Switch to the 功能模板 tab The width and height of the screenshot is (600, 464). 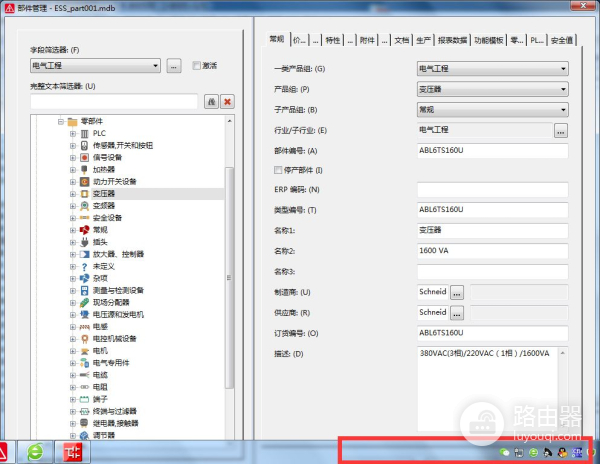(x=489, y=40)
